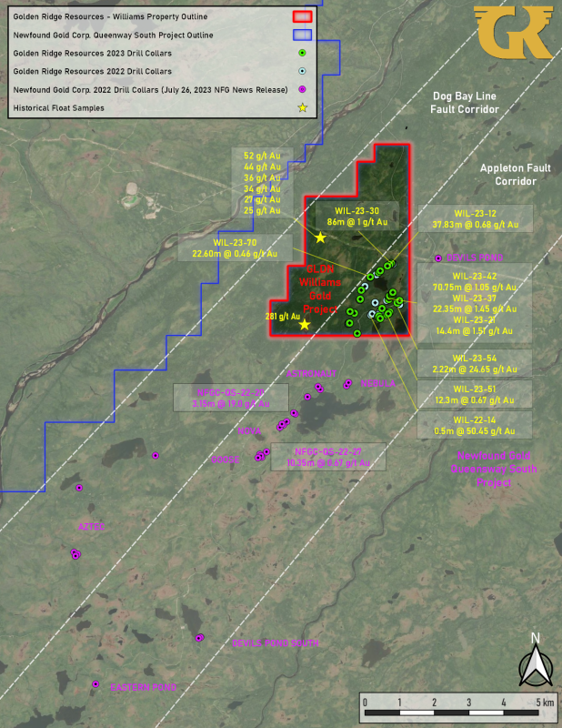562x728 pixels.
Task: Click the '52 g/t Au' value in float list
Action: click(x=262, y=156)
